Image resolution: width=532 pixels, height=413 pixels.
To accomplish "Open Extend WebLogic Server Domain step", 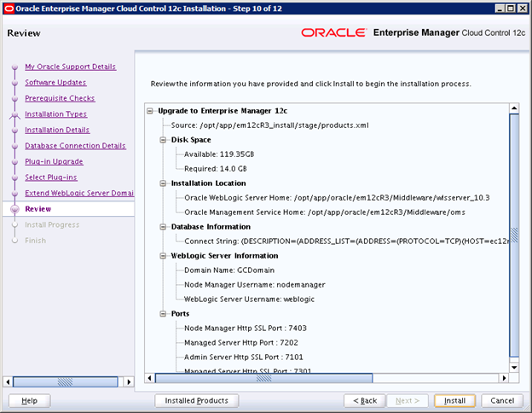I will point(79,193).
